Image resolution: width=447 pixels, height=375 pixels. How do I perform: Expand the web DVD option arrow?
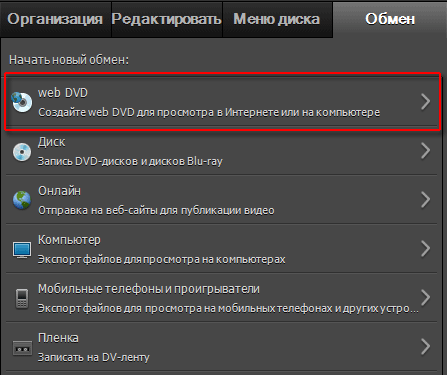coord(425,102)
